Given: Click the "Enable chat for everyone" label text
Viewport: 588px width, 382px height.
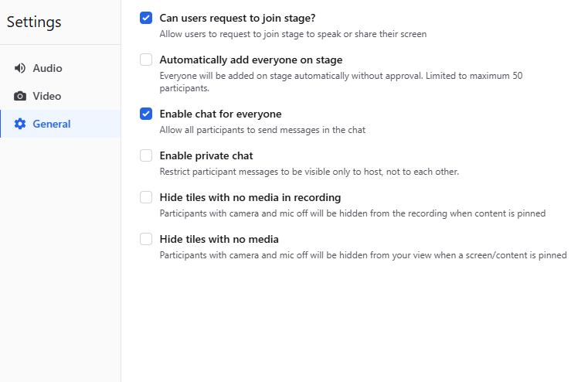Looking at the screenshot, I should pyautogui.click(x=220, y=114).
